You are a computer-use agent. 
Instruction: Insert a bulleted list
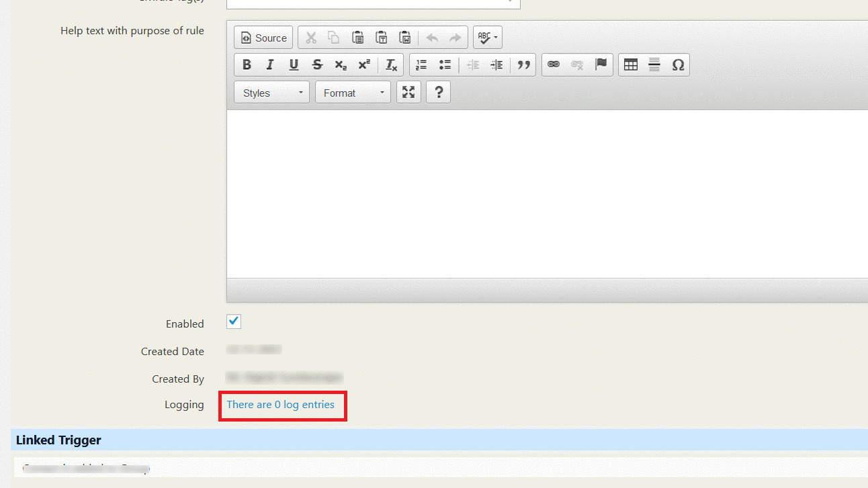coord(445,65)
